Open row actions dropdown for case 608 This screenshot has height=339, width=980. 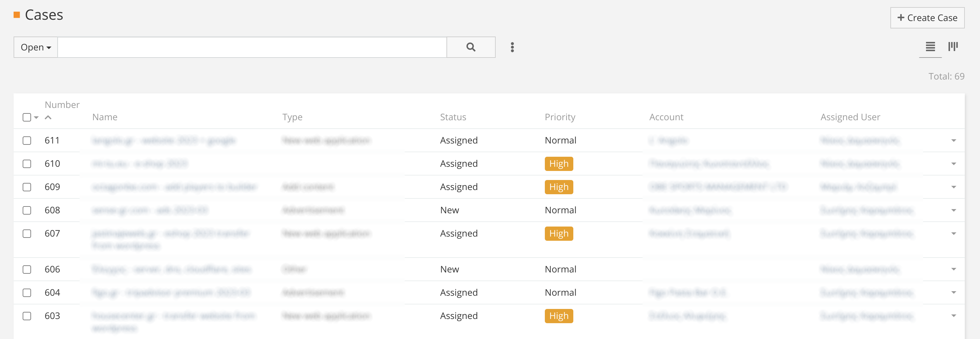tap(953, 210)
